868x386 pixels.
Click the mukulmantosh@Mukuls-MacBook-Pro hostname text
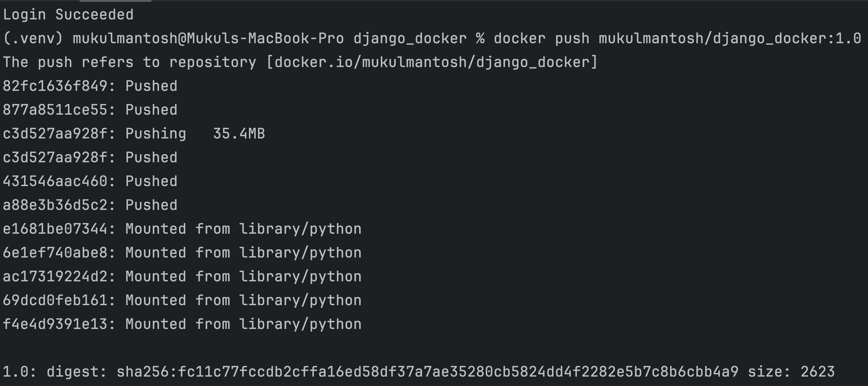pos(208,39)
